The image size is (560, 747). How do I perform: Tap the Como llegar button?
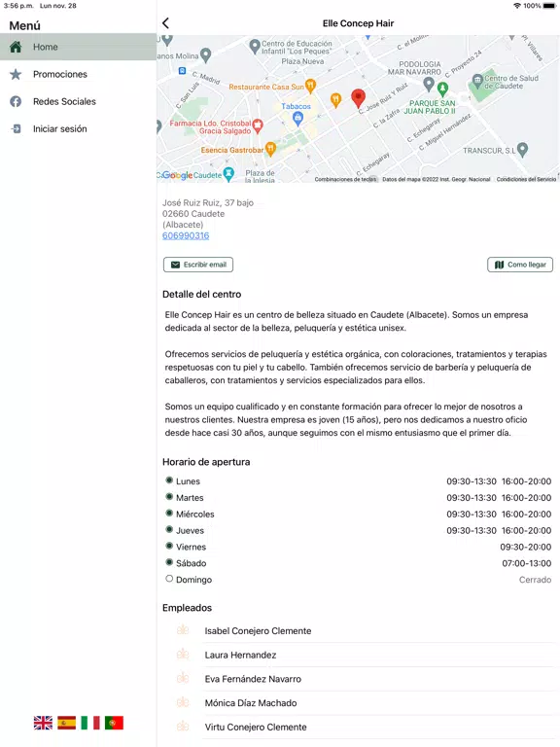[520, 265]
